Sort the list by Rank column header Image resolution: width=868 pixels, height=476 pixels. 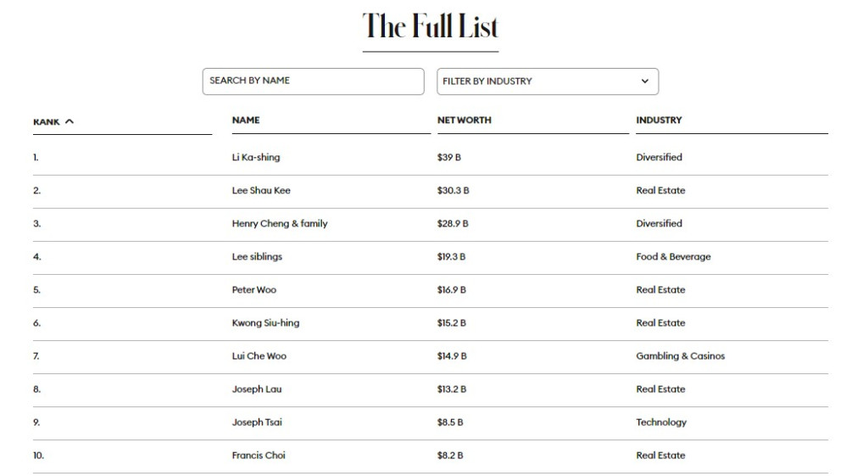47,121
